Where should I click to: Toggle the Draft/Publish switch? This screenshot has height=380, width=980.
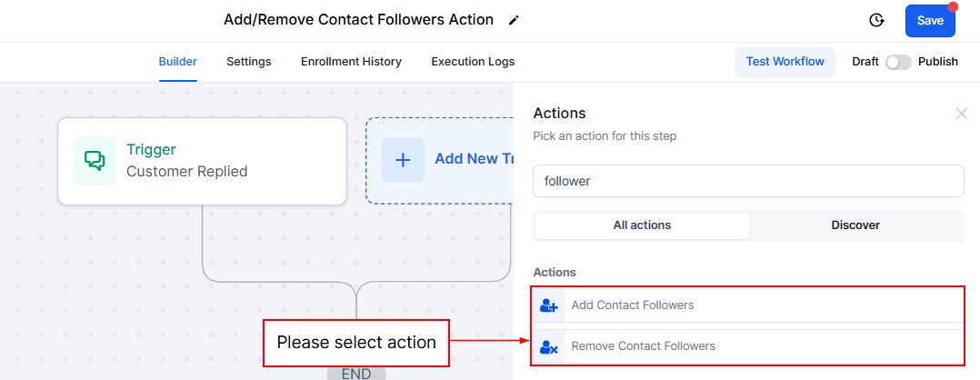coord(898,62)
